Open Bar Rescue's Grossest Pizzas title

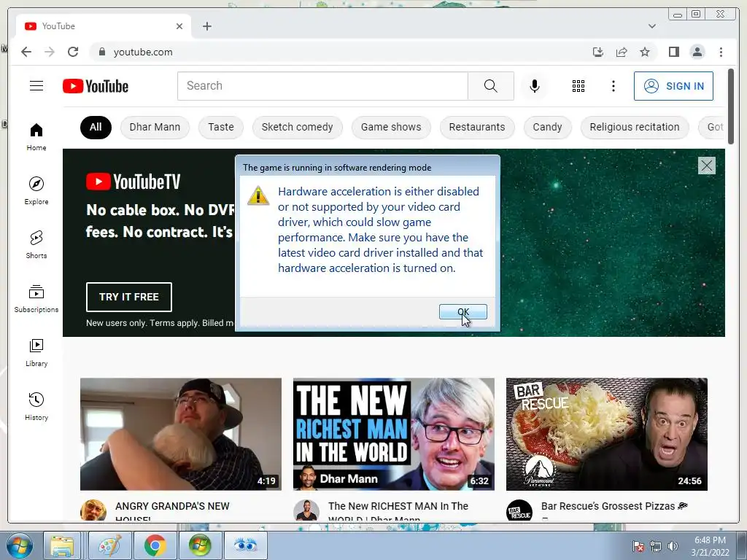coord(614,506)
